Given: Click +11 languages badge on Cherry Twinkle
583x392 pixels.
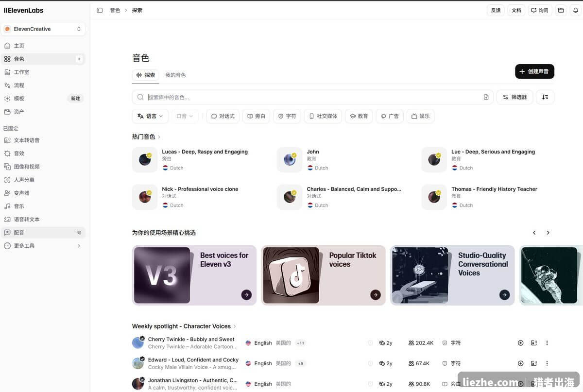Looking at the screenshot, I should [x=300, y=343].
